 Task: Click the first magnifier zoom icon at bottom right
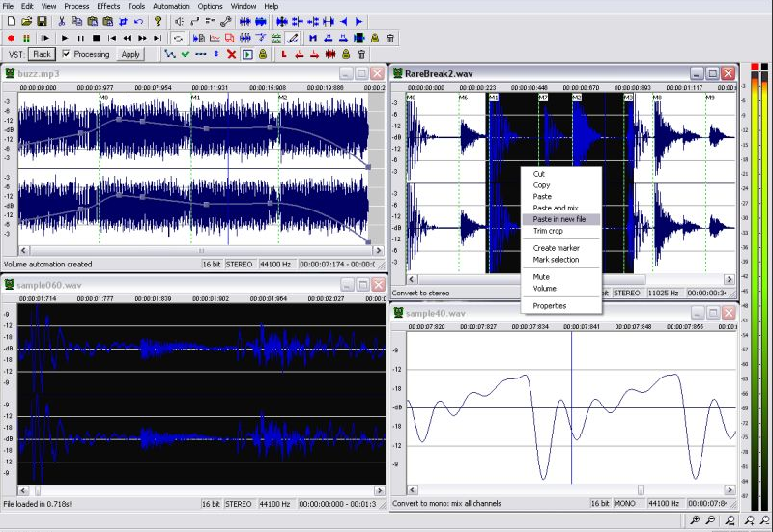point(695,519)
